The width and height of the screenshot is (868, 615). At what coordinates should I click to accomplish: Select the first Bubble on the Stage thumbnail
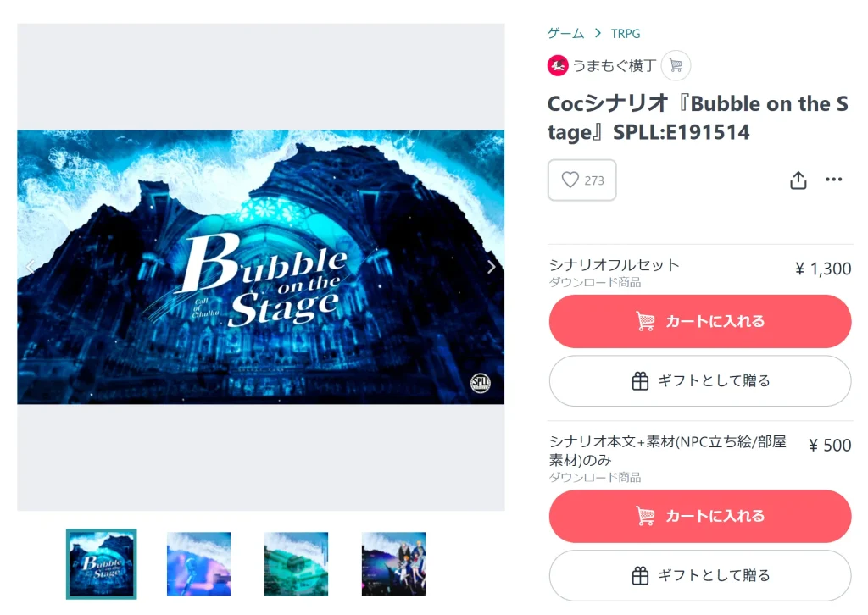(x=102, y=564)
